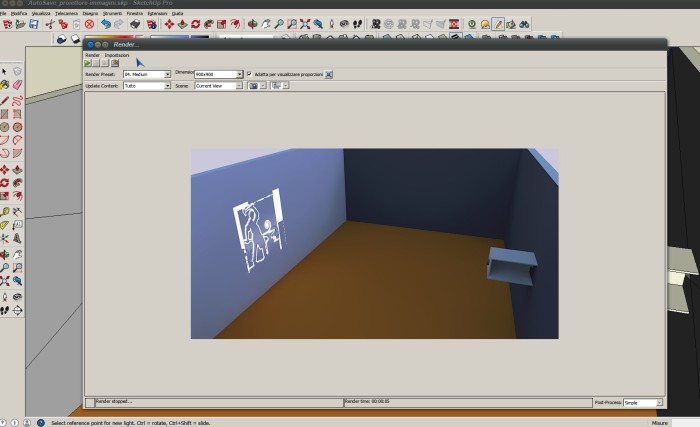Screen dimensions: 700x427
Task: Click the black movie camera icon in top toolbar
Action: click(x=375, y=24)
